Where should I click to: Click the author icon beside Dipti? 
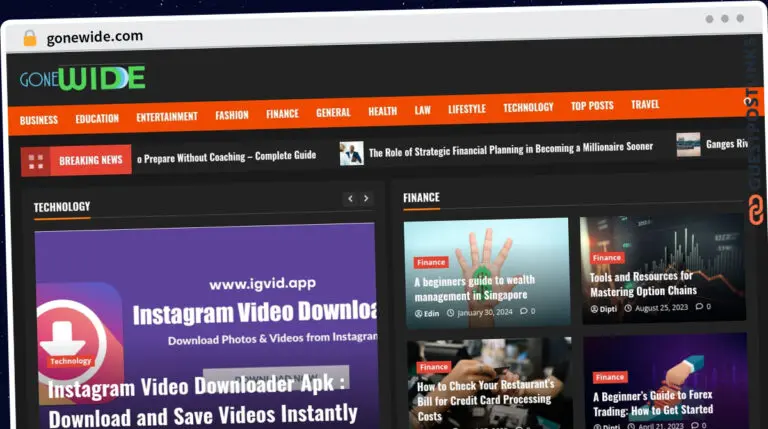tap(594, 309)
